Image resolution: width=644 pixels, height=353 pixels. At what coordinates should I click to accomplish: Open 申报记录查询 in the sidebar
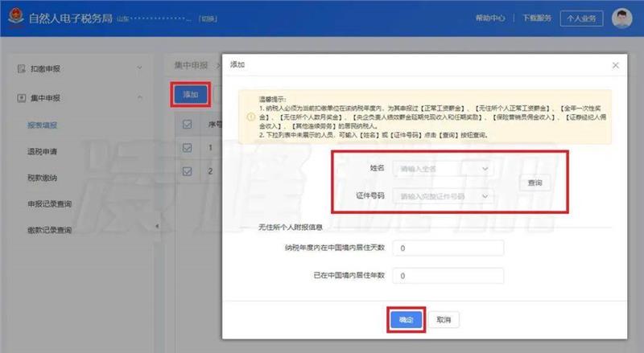pos(49,204)
